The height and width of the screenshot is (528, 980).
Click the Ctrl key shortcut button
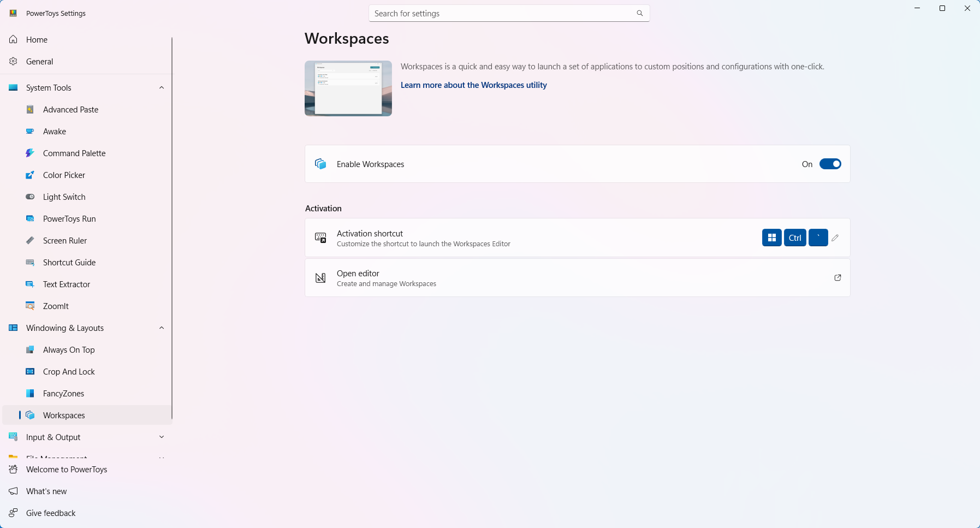click(795, 238)
